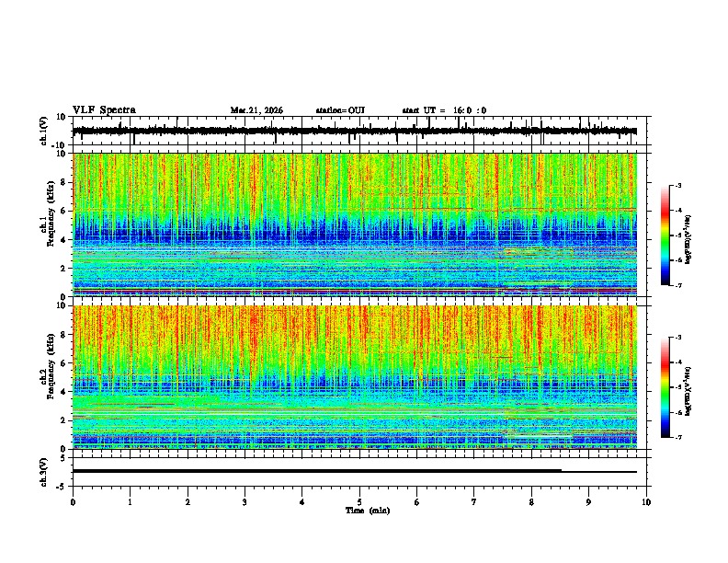Click the thick ch.3 signal trace

(x=316, y=471)
